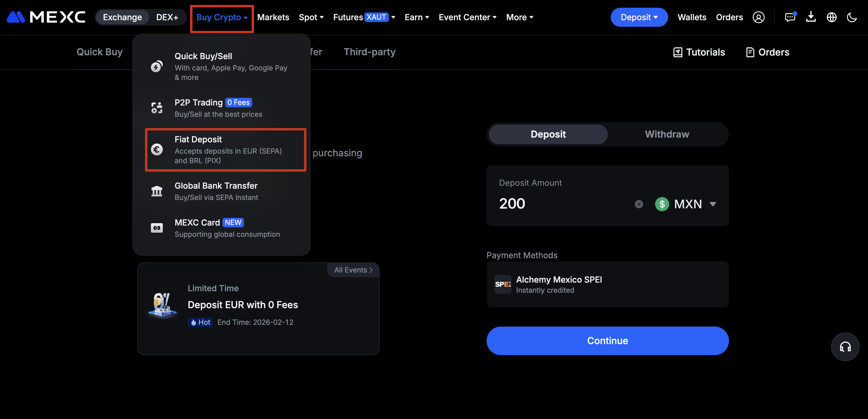Open the All Events link
This screenshot has width=868, height=419.
pos(353,270)
